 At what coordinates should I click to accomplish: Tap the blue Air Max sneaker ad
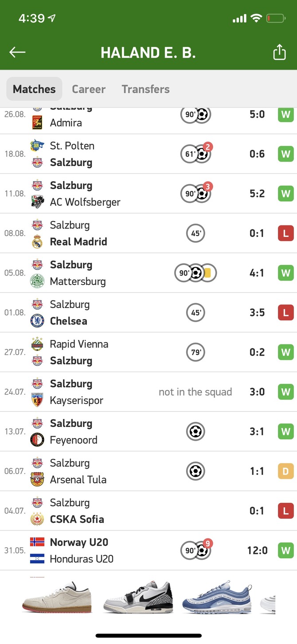point(216,597)
